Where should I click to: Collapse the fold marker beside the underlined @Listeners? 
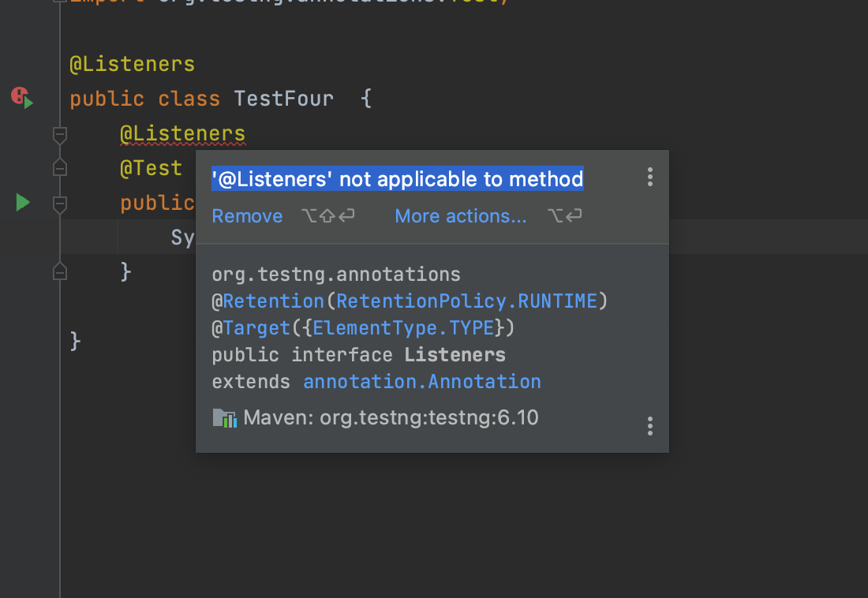pos(59,135)
